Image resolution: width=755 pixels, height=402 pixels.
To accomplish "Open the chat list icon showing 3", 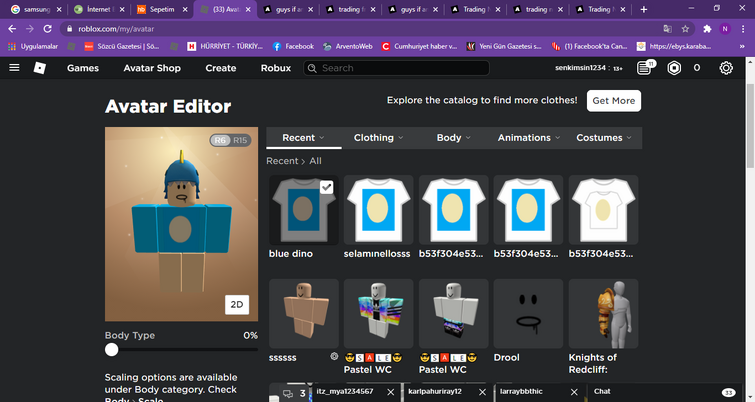I will (294, 394).
